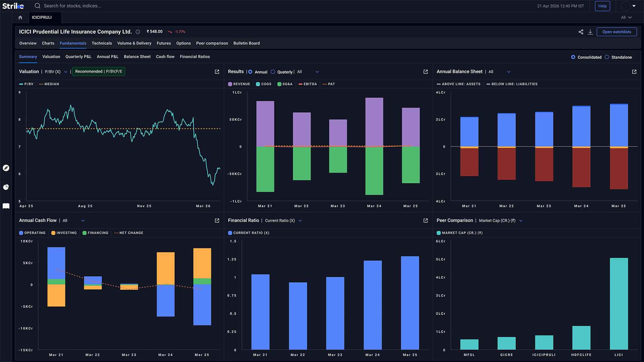Expand the Current Ratio (X) dropdown
The height and width of the screenshot is (362, 644).
(x=283, y=221)
